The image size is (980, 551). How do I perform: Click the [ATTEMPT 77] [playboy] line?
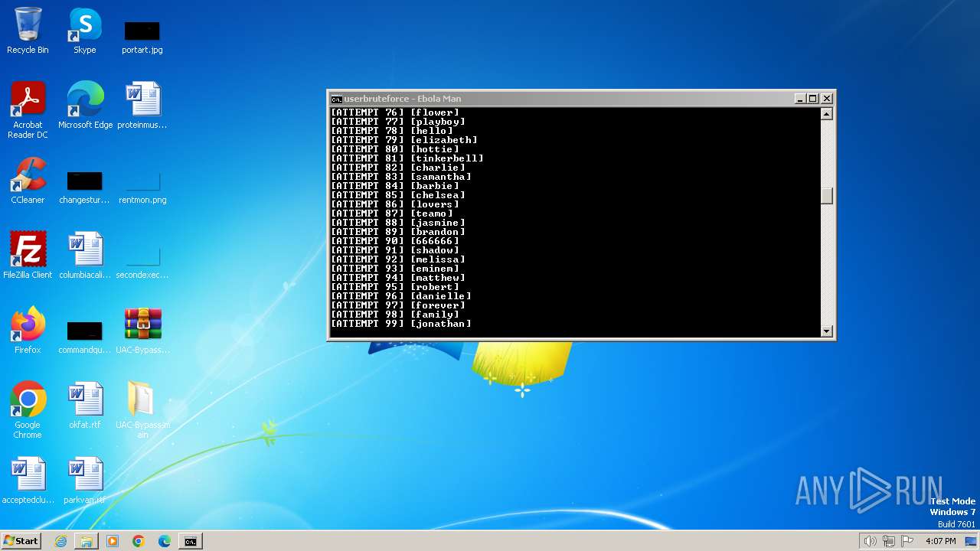tap(398, 122)
